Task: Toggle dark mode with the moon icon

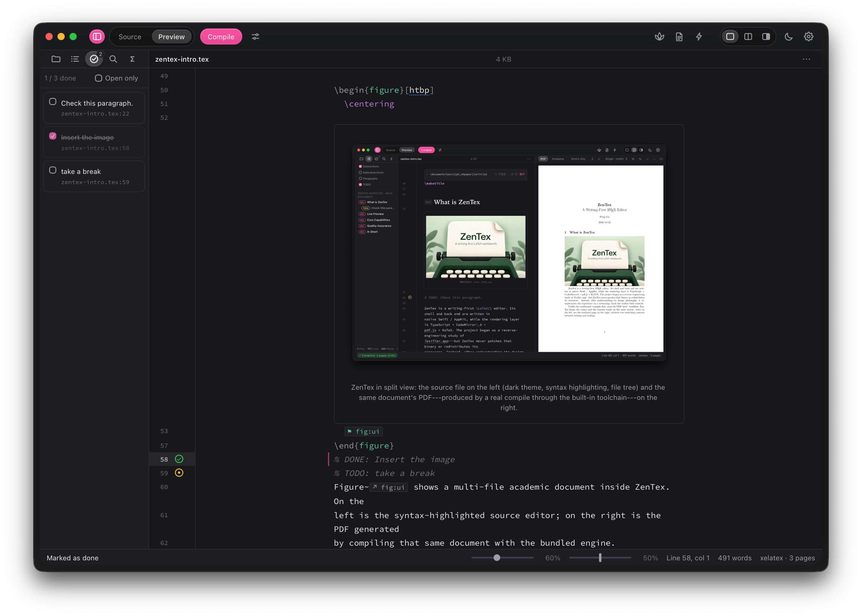Action: 789,37
